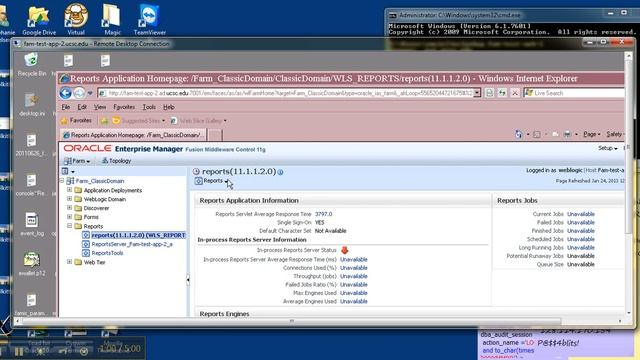
Task: Click the URL address bar
Action: 289,93
